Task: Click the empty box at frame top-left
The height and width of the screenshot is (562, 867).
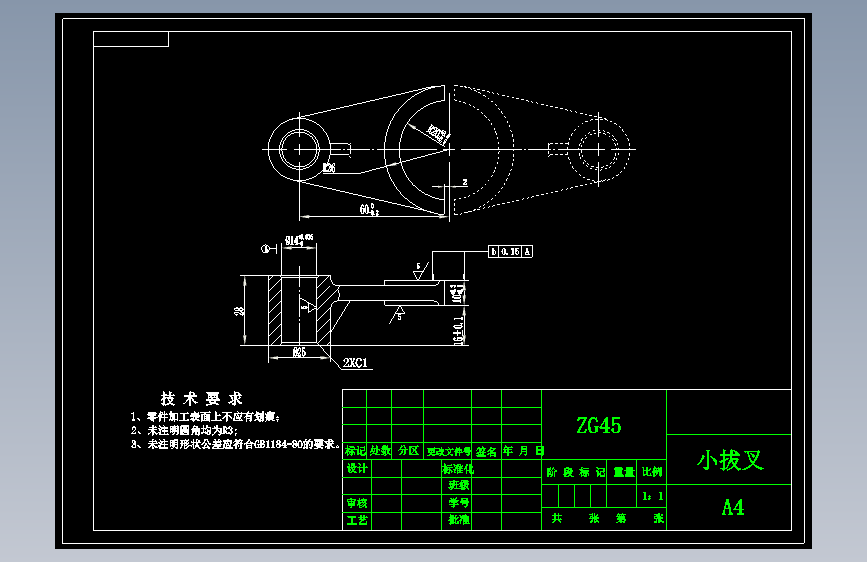Action: pyautogui.click(x=131, y=39)
